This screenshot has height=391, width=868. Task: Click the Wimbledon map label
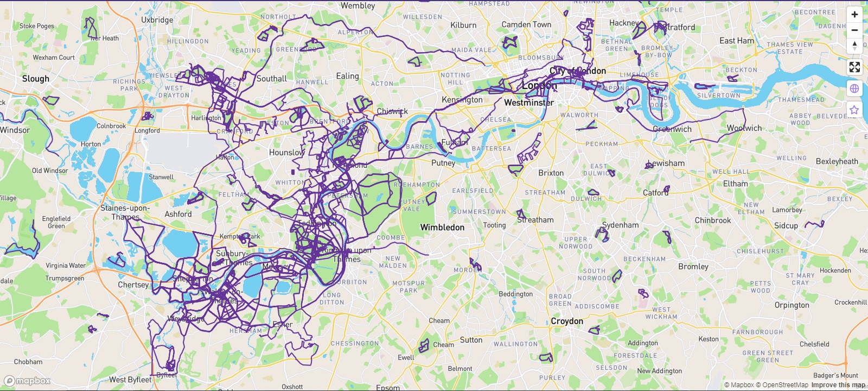tap(442, 228)
